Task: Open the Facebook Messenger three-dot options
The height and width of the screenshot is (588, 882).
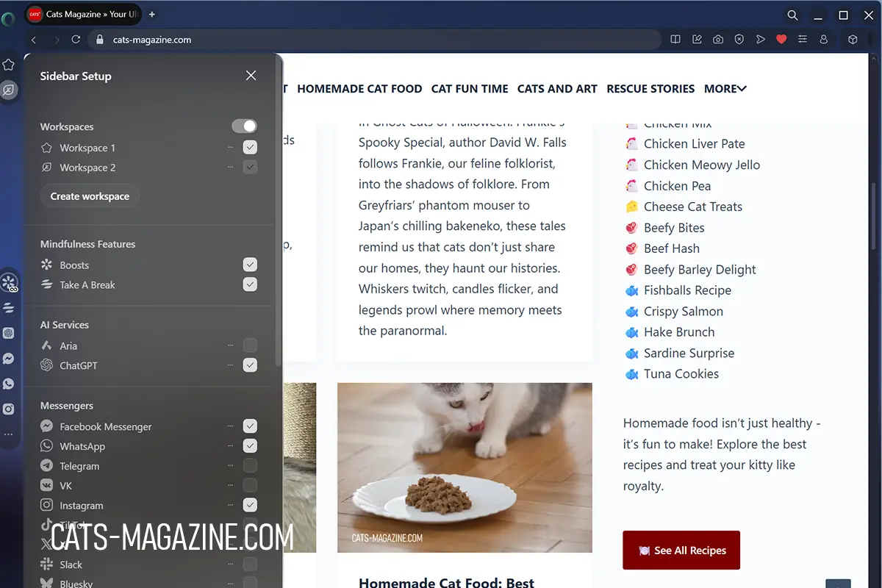Action: point(231,426)
